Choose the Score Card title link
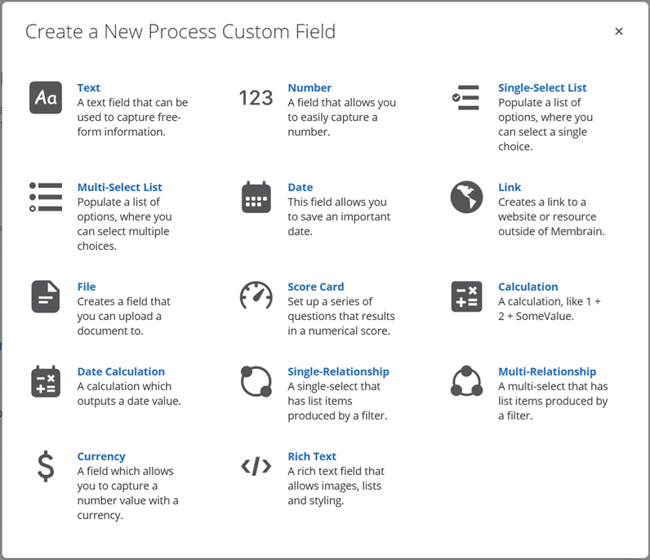 pos(315,287)
